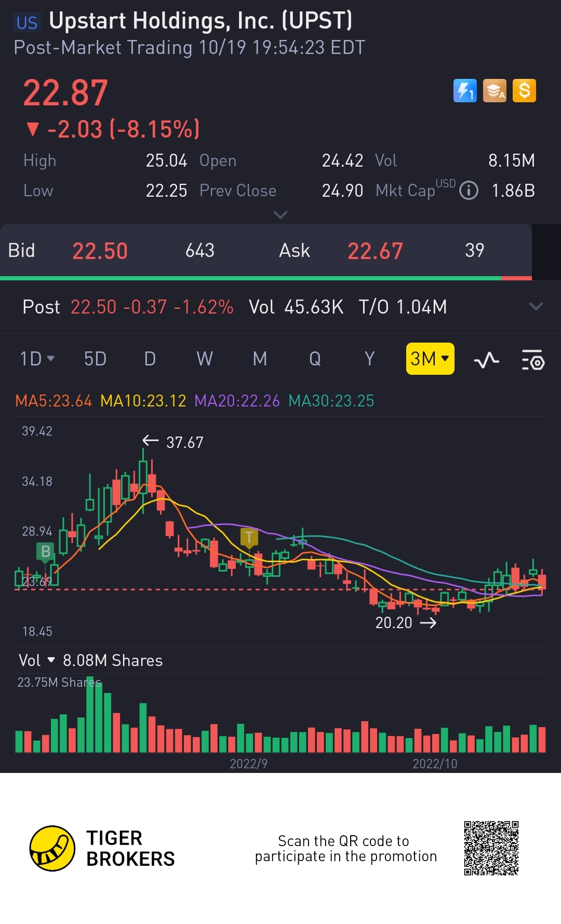The image size is (561, 924).
Task: Tap the yellow dollar sign icon
Action: [x=524, y=91]
